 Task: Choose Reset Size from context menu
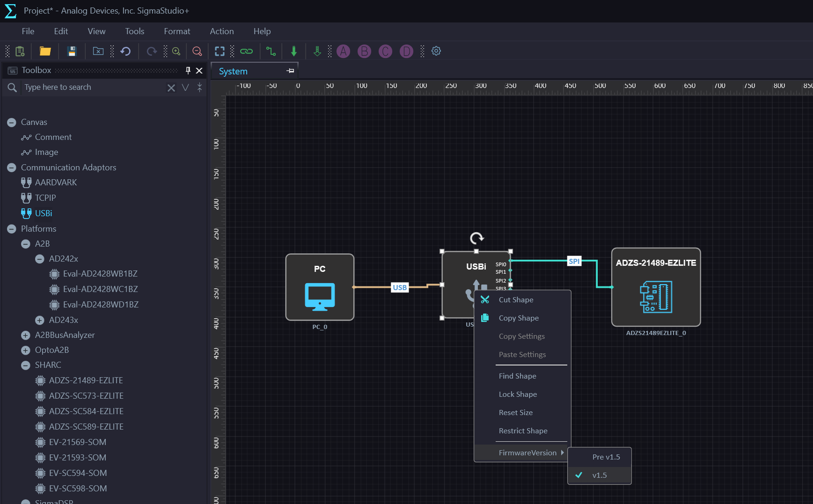pyautogui.click(x=522, y=412)
